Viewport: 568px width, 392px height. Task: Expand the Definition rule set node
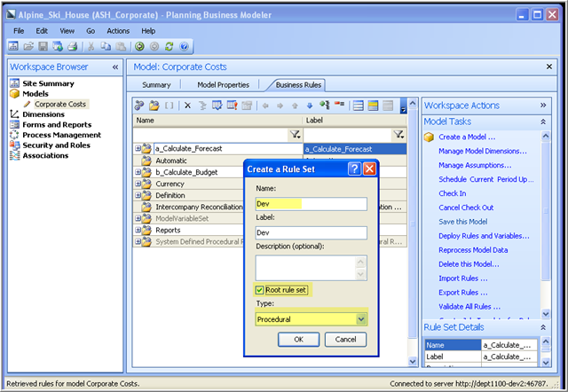tap(138, 195)
